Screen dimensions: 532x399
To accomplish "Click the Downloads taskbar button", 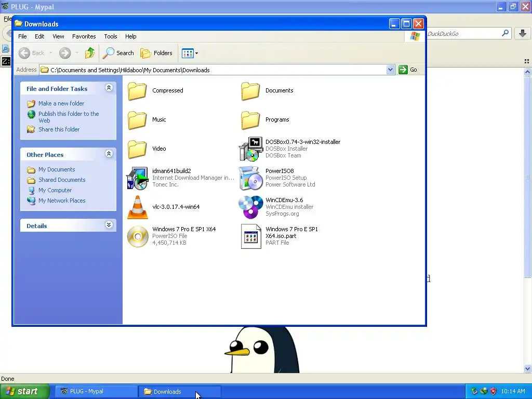I will tap(180, 392).
